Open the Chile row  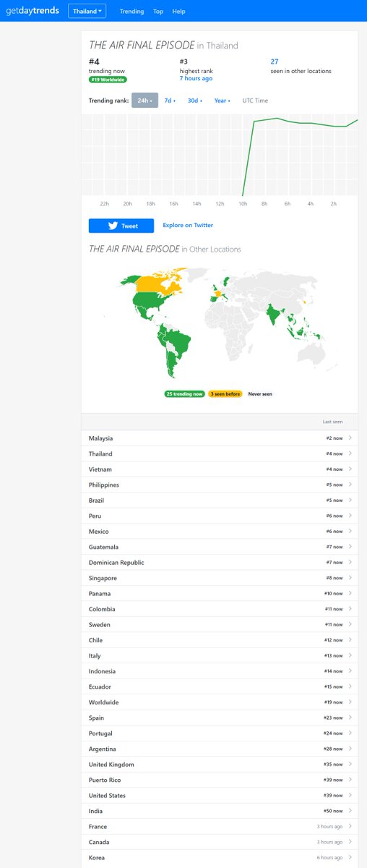click(x=220, y=640)
